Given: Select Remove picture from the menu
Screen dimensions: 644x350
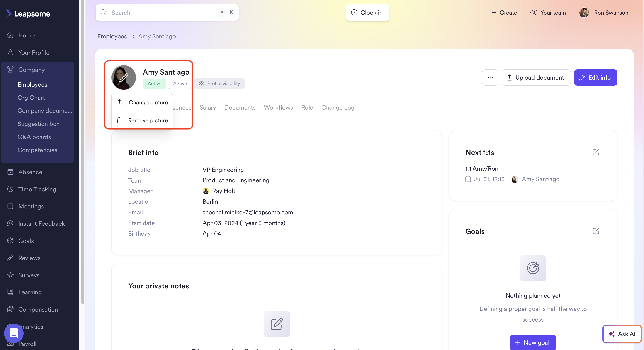Looking at the screenshot, I should click(x=142, y=120).
